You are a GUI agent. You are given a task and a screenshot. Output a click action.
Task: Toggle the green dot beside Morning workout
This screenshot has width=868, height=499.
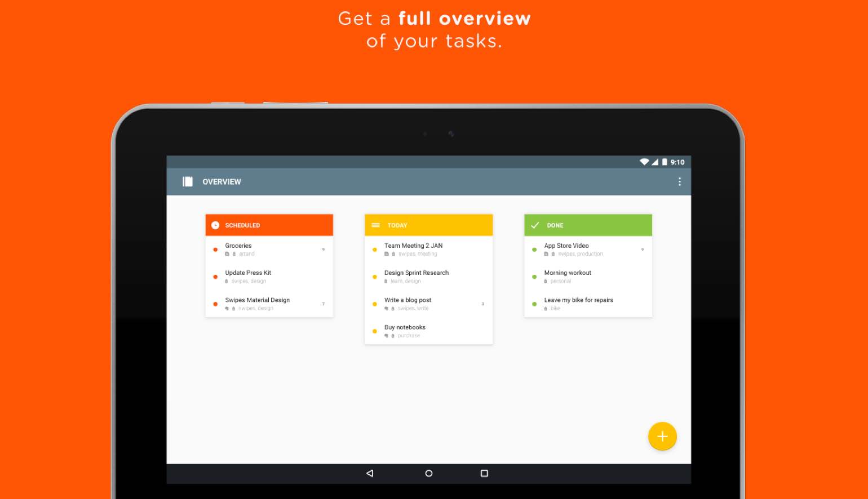coord(534,277)
